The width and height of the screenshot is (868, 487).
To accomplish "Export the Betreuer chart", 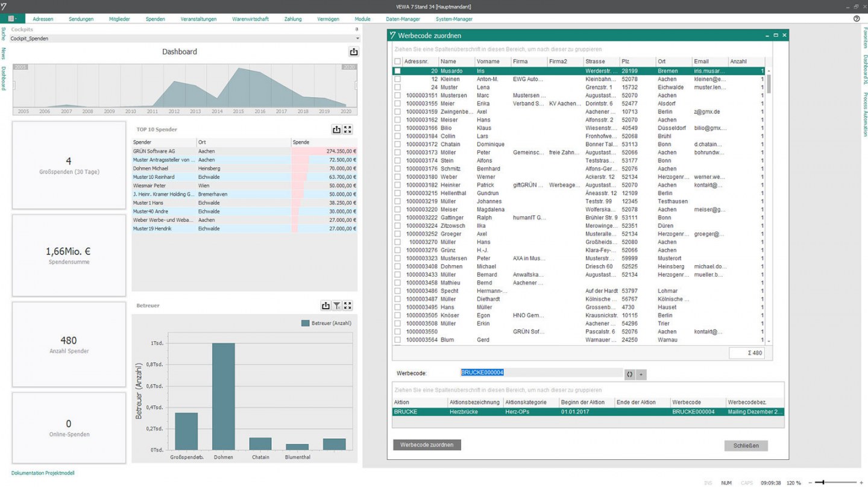I will [x=326, y=306].
